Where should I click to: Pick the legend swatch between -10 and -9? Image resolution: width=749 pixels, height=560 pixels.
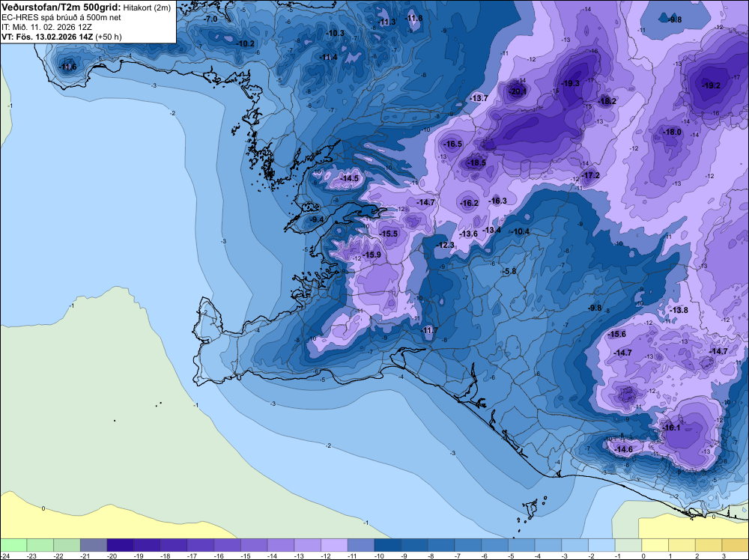[x=388, y=545]
